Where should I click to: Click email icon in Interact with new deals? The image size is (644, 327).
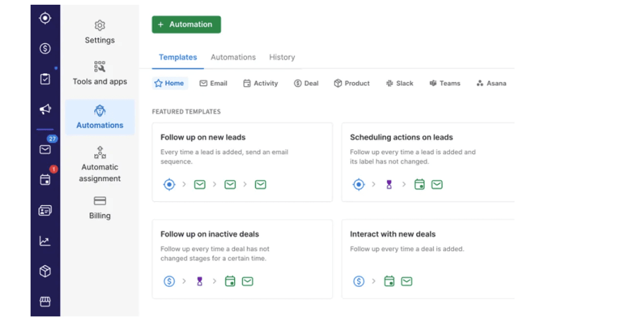406,281
